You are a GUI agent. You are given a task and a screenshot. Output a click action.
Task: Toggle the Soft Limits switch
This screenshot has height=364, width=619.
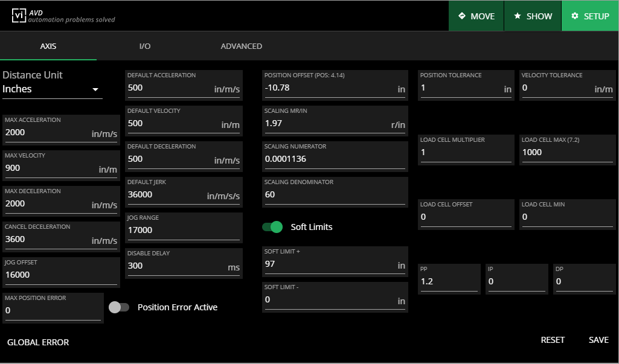tap(272, 227)
